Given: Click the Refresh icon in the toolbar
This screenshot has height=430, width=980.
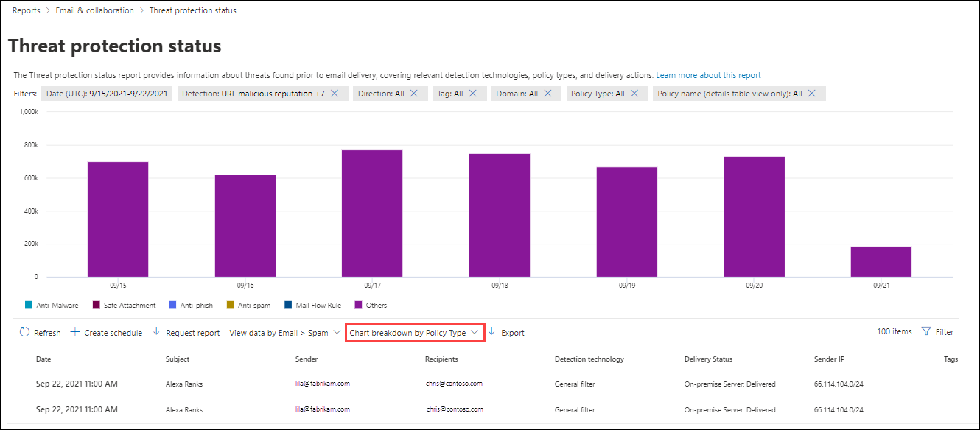Looking at the screenshot, I should click(24, 333).
